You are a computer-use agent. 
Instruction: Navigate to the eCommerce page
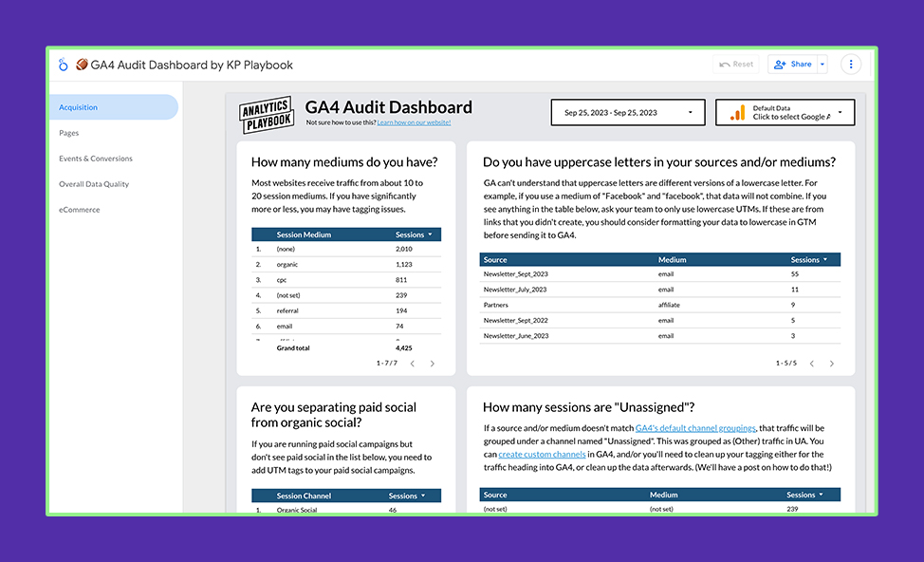(x=79, y=210)
